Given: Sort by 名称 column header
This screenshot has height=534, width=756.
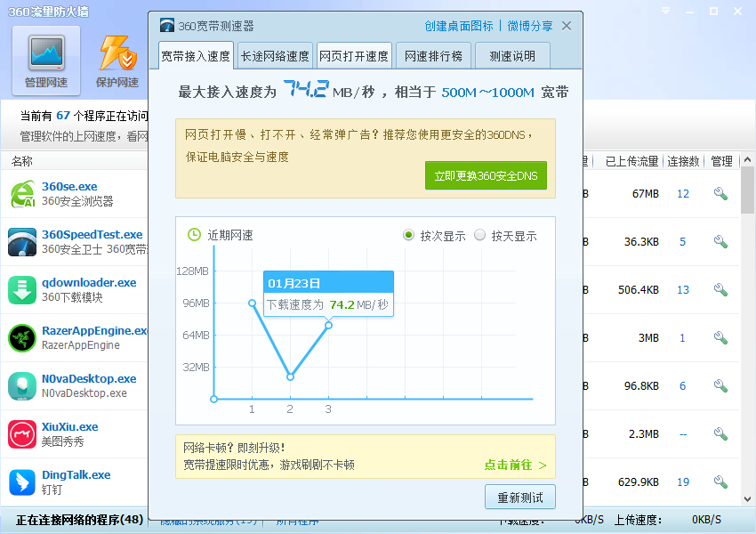Looking at the screenshot, I should [x=21, y=162].
